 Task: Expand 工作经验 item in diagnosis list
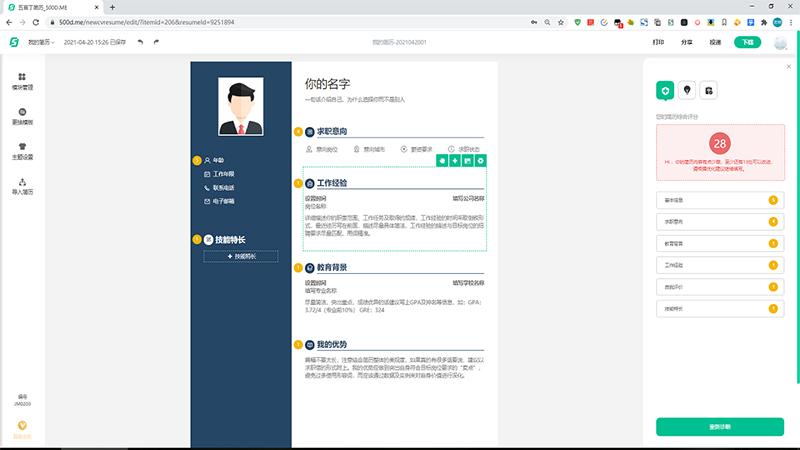pyautogui.click(x=718, y=266)
